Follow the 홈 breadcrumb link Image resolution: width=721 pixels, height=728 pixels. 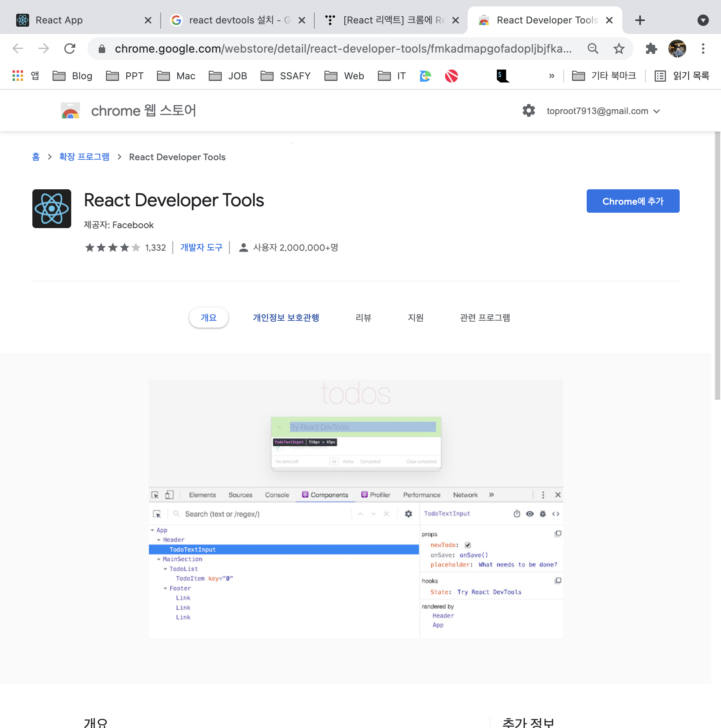pos(36,157)
